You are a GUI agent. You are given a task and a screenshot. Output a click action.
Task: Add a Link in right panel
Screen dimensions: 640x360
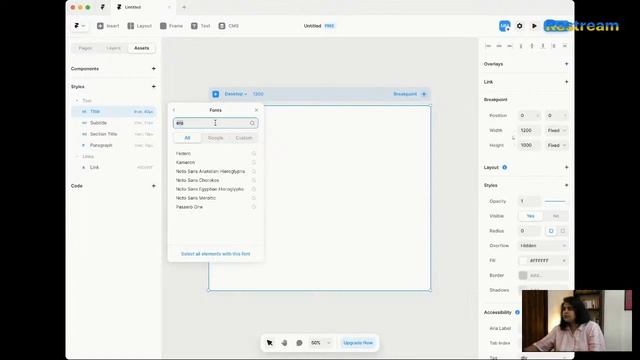(566, 82)
